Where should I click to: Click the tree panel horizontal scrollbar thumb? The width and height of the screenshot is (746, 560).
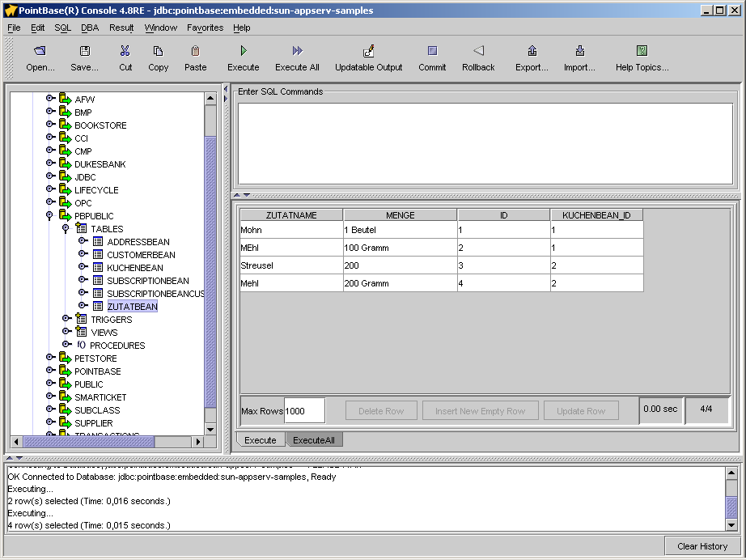click(89, 442)
